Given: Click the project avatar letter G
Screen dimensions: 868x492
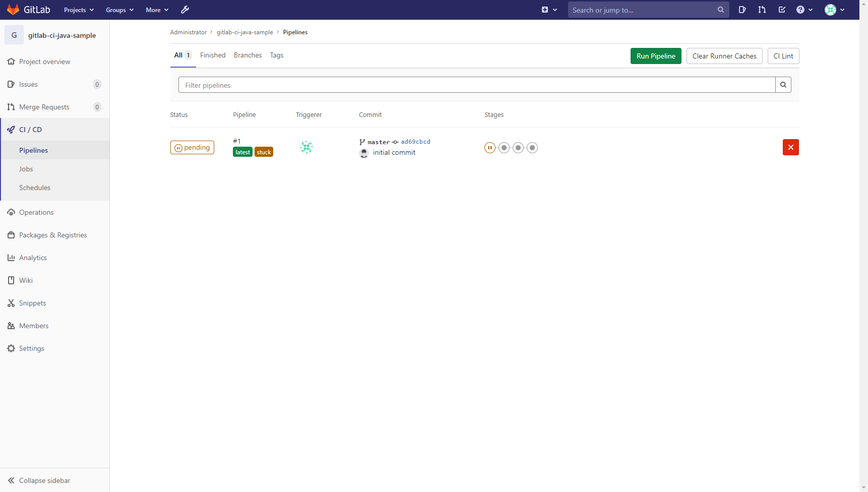Looking at the screenshot, I should pyautogui.click(x=14, y=35).
